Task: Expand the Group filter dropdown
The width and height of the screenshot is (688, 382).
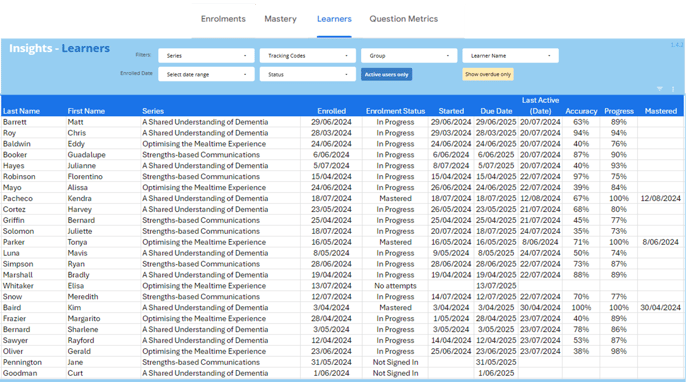Action: pyautogui.click(x=409, y=56)
